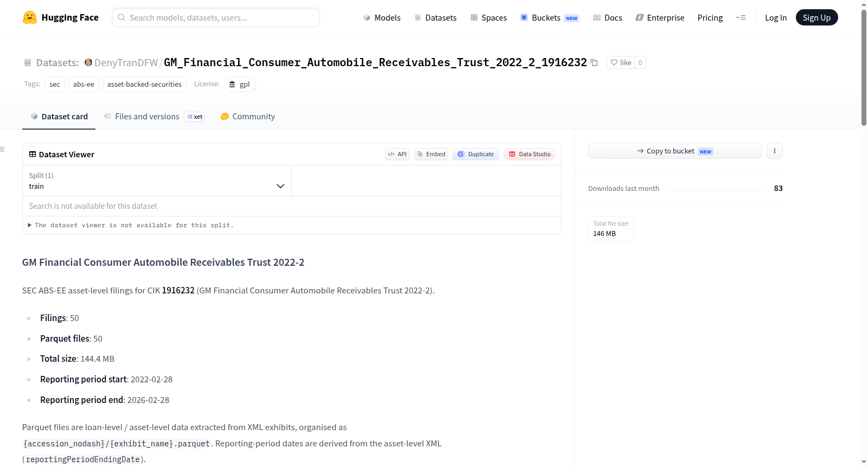Click the 'Total size: 144.4 MB' line
Viewport: 868px width, 467px height.
[77, 359]
